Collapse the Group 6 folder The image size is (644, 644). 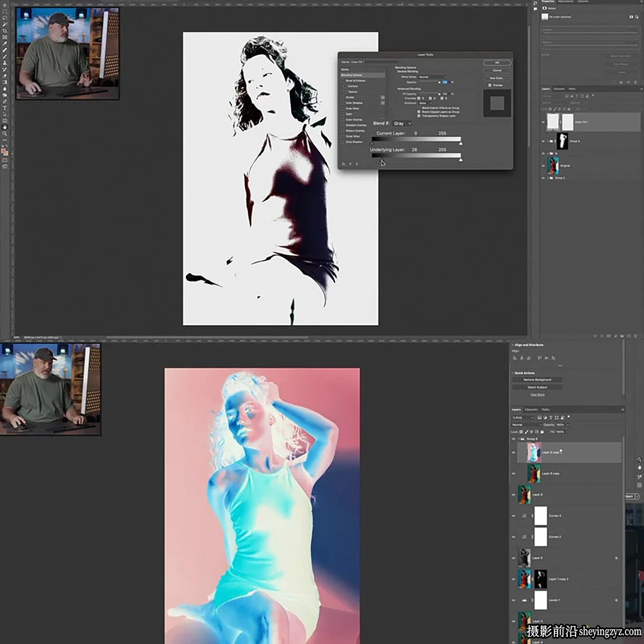pyautogui.click(x=519, y=439)
